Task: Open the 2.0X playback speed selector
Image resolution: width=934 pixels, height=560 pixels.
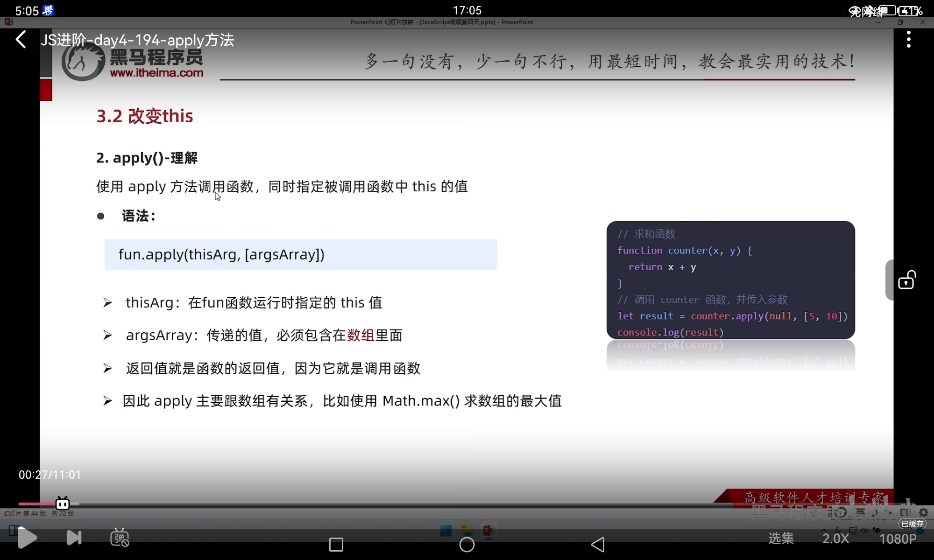Action: click(x=835, y=539)
